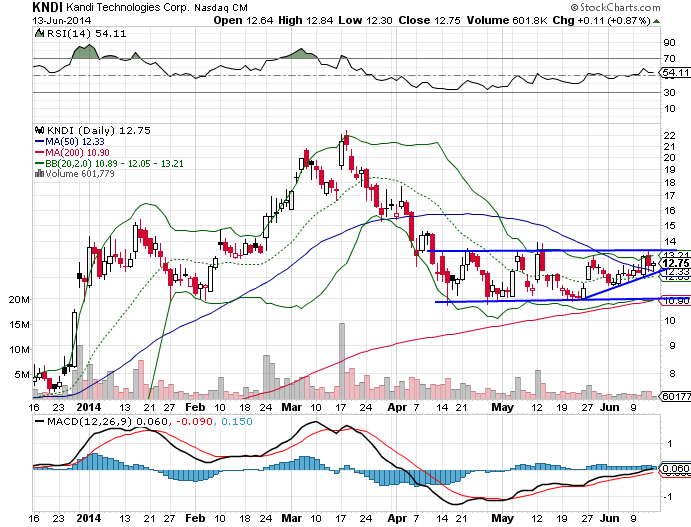Image resolution: width=691 pixels, height=527 pixels.
Task: Click the Open 12.64 value
Action: (243, 20)
